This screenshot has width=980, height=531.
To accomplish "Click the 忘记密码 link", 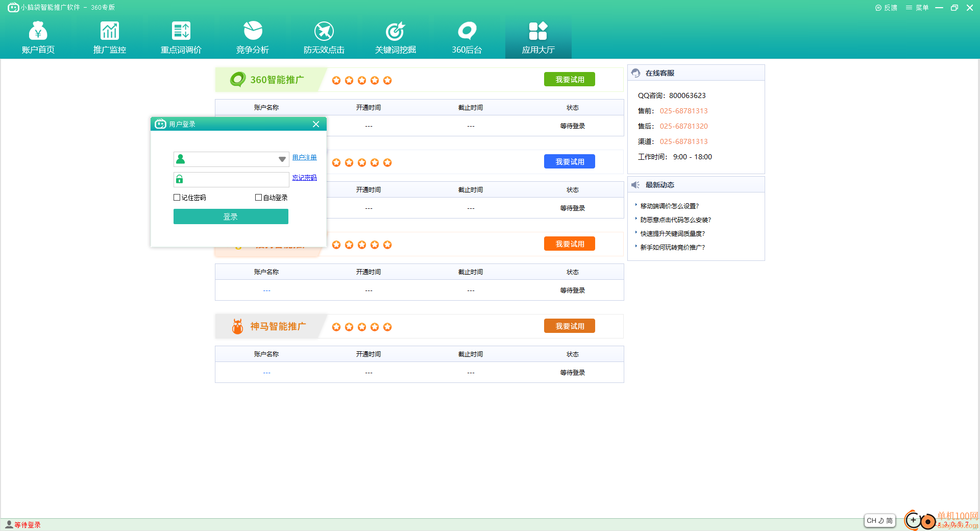I will click(304, 178).
